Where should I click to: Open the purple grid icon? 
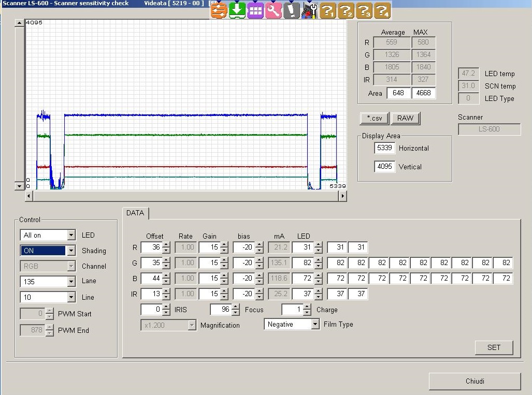click(255, 10)
